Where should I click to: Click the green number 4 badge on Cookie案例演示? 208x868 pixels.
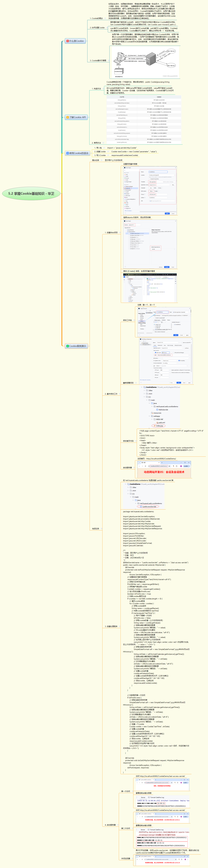68,346
